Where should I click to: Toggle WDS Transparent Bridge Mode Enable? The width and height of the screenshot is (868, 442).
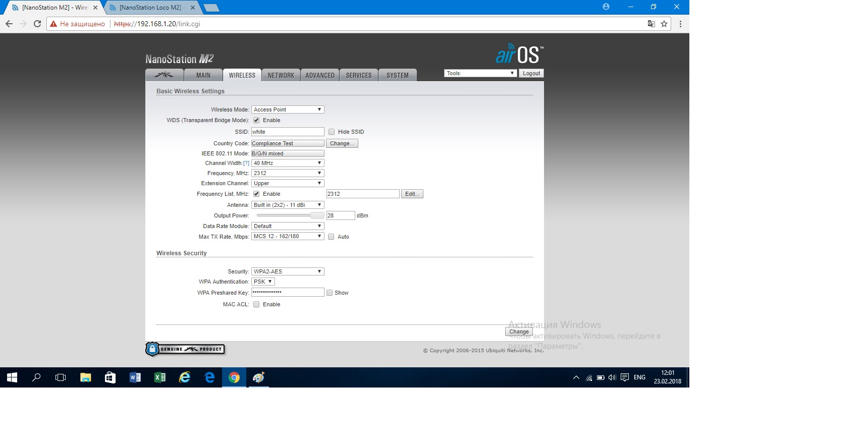click(x=256, y=120)
